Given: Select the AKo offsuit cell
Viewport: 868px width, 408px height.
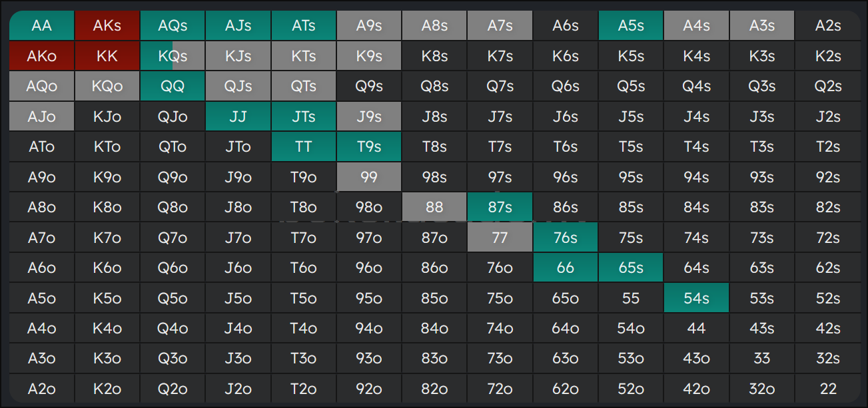Looking at the screenshot, I should [x=41, y=57].
